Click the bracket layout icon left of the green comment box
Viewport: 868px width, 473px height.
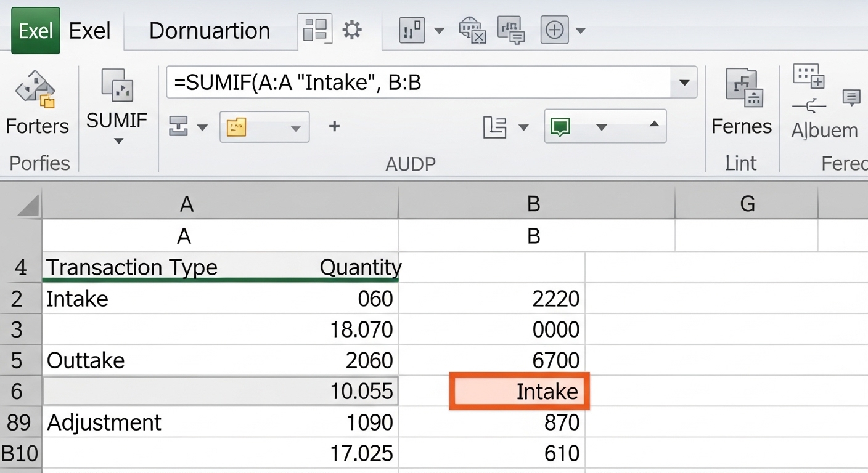click(x=495, y=127)
